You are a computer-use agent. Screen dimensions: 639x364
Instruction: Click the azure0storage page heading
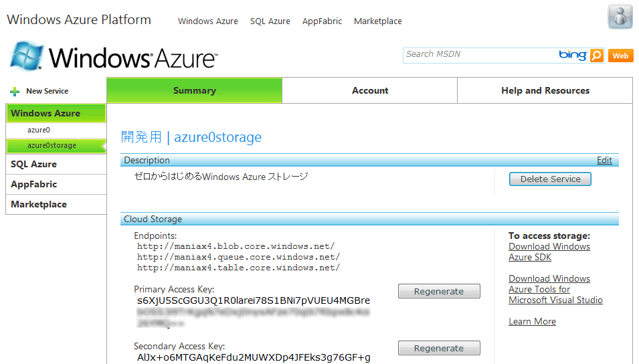pos(191,137)
